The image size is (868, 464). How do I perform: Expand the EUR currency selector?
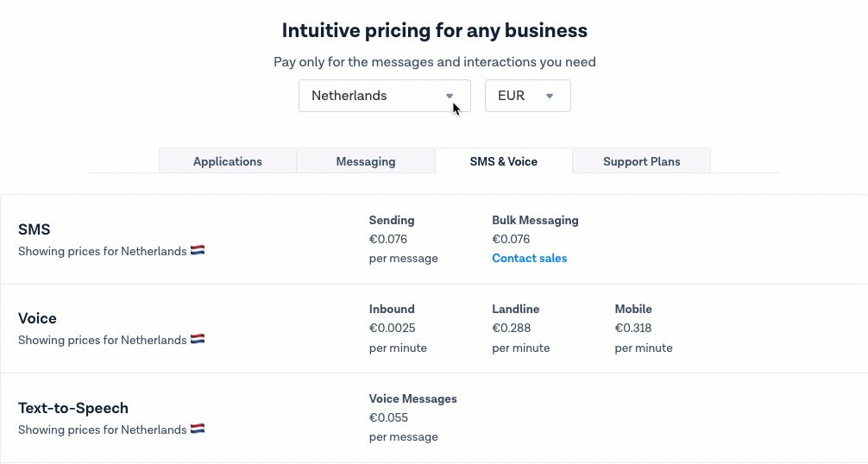tap(527, 96)
